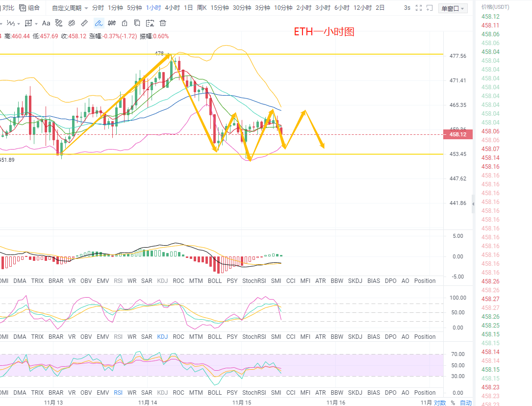Viewport: 532px width, 406px height.
Task: Delete drawings with the trash icon
Action: click(x=163, y=23)
